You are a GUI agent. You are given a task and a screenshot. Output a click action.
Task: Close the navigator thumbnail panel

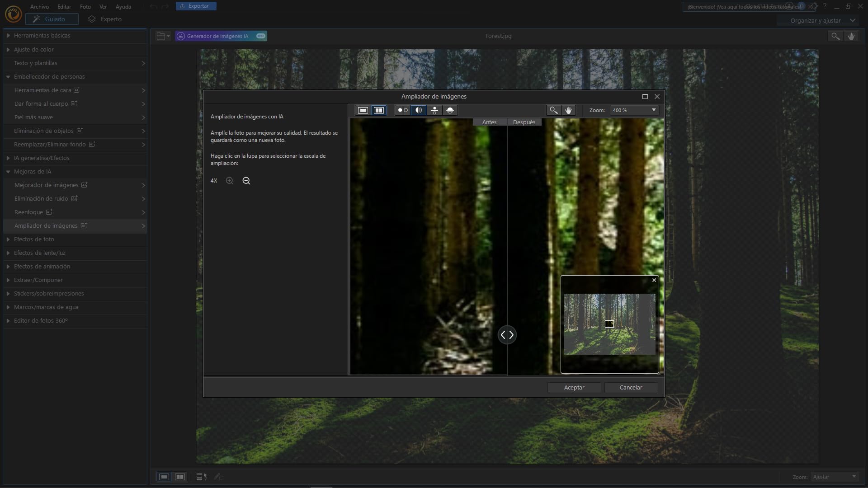654,280
